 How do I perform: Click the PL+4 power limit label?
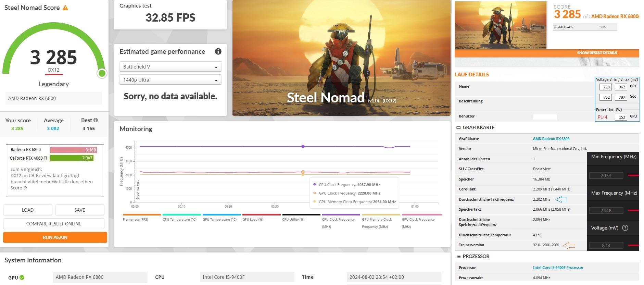602,117
